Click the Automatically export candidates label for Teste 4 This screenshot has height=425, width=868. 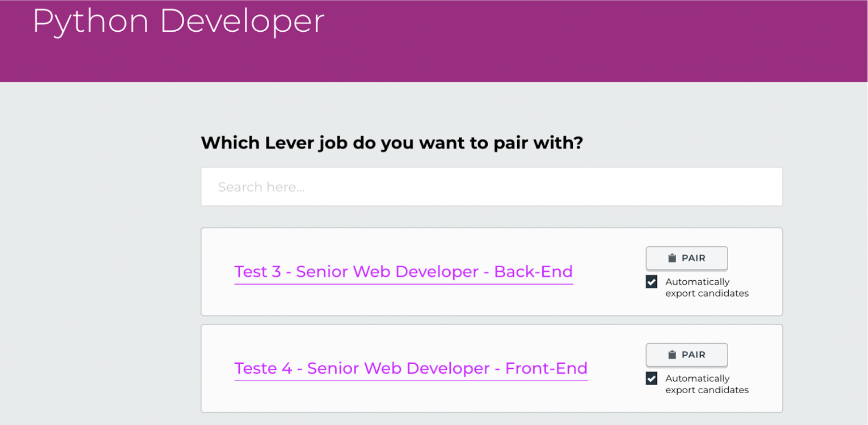[706, 384]
